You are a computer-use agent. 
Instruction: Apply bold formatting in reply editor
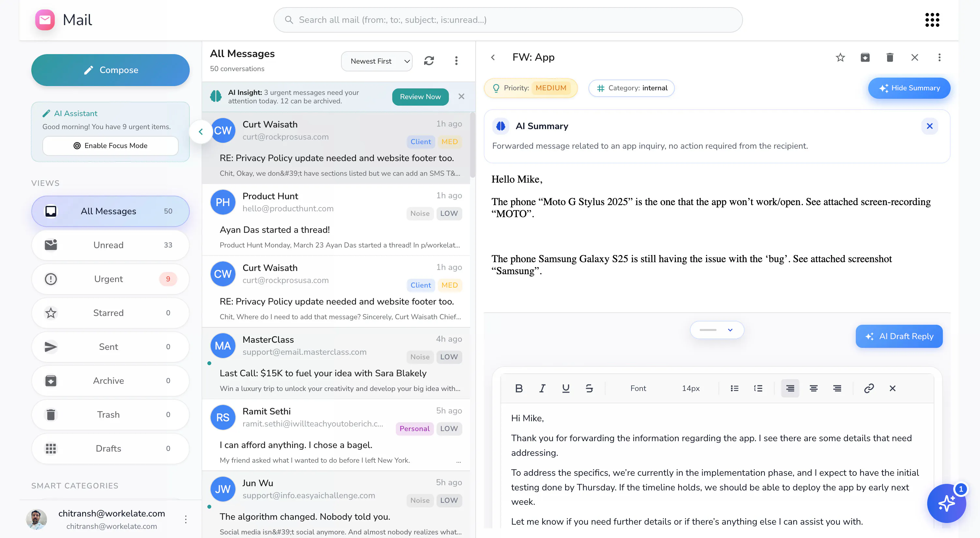coord(519,388)
